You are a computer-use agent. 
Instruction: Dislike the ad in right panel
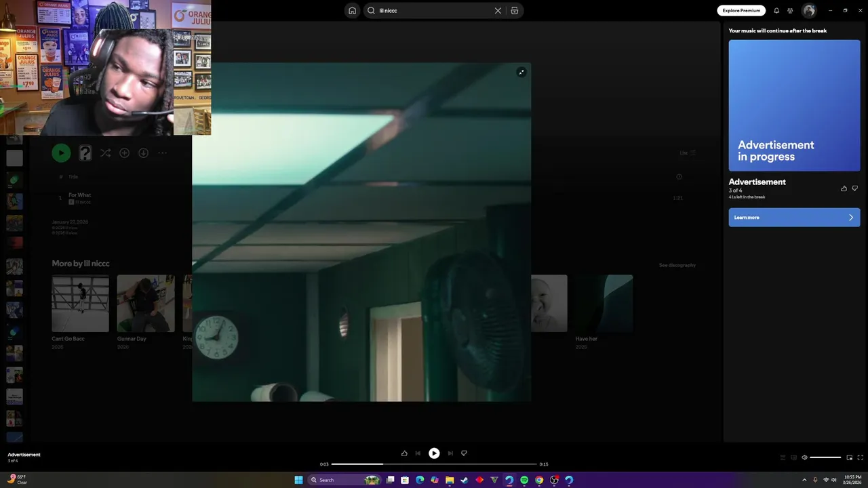854,188
